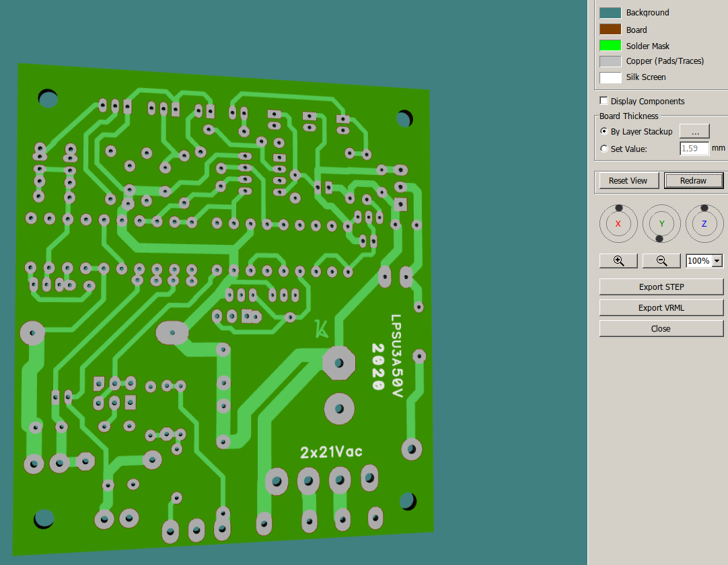Enable the Display Components checkbox
This screenshot has width=728, height=565.
[x=604, y=101]
